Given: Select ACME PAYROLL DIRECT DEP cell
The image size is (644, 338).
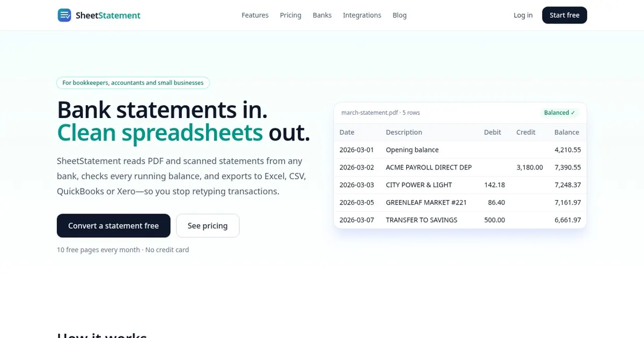Looking at the screenshot, I should click(x=429, y=167).
